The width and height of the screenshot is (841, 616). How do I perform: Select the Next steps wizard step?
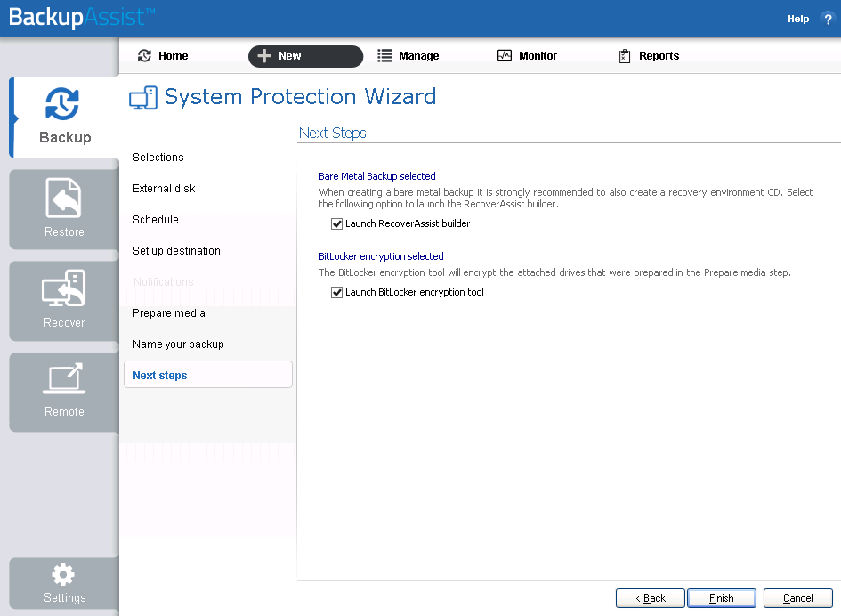pos(208,375)
